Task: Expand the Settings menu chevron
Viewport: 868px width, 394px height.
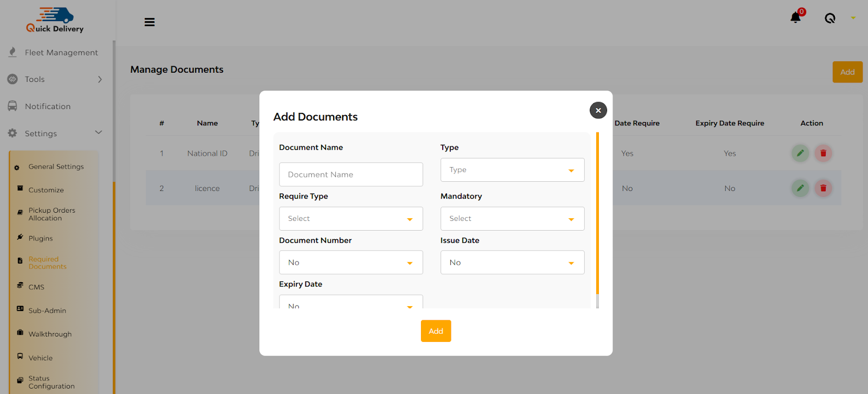Action: (98, 132)
